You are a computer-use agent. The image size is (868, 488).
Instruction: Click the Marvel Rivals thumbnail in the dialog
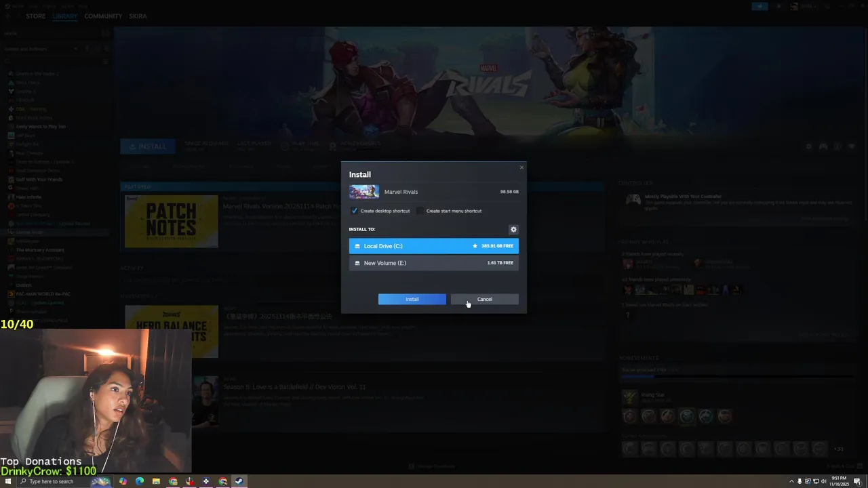(364, 192)
